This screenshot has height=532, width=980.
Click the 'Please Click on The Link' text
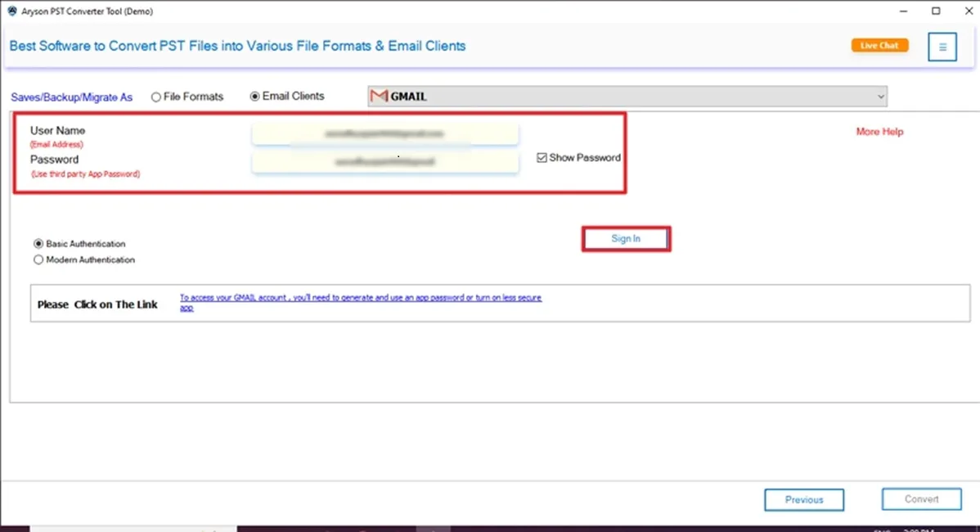tap(97, 304)
